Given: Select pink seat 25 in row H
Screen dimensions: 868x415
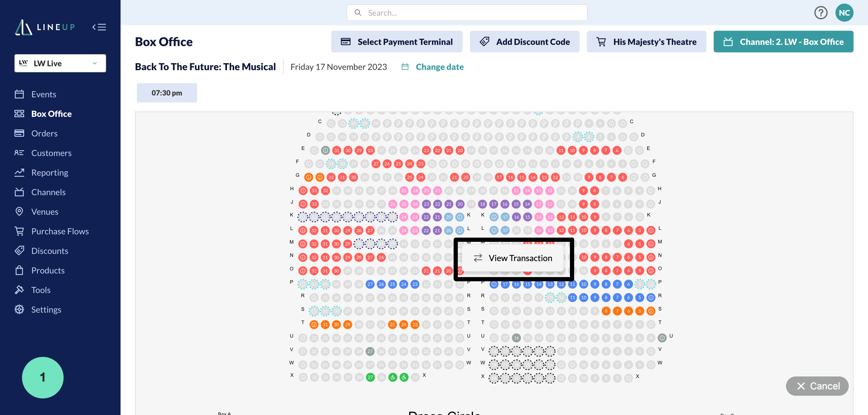Looking at the screenshot, I should 404,191.
